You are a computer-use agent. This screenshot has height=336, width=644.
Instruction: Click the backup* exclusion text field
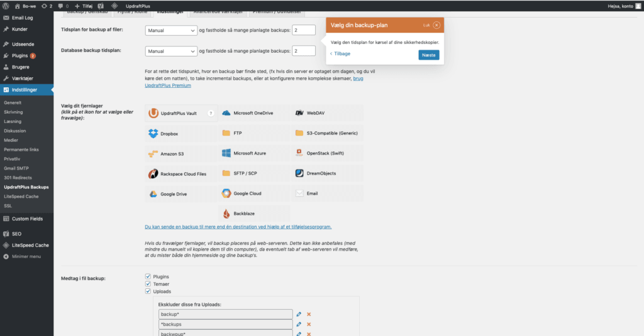click(226, 314)
